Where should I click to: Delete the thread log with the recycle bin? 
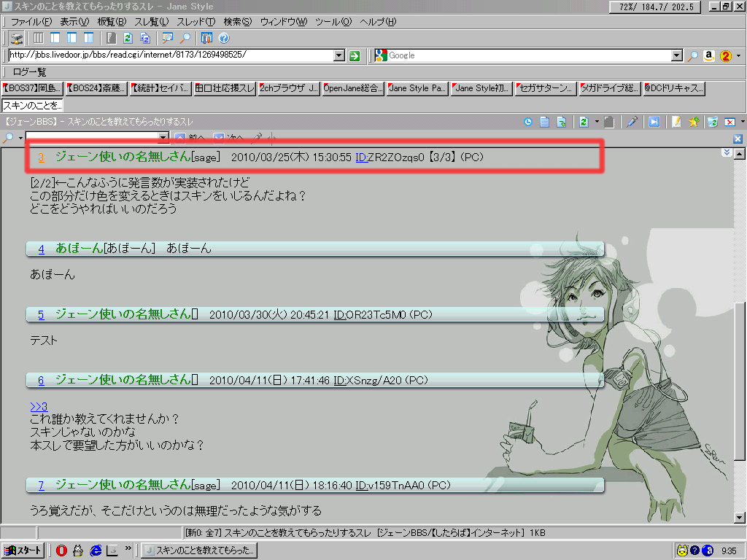[x=713, y=122]
